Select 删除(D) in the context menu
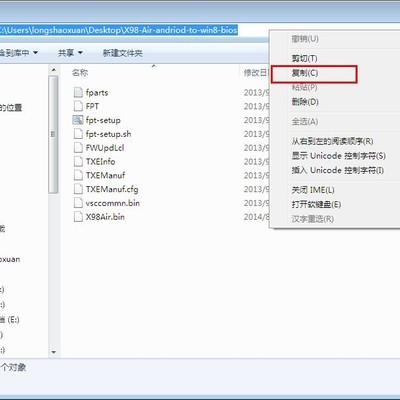The width and height of the screenshot is (400, 400). click(x=305, y=102)
